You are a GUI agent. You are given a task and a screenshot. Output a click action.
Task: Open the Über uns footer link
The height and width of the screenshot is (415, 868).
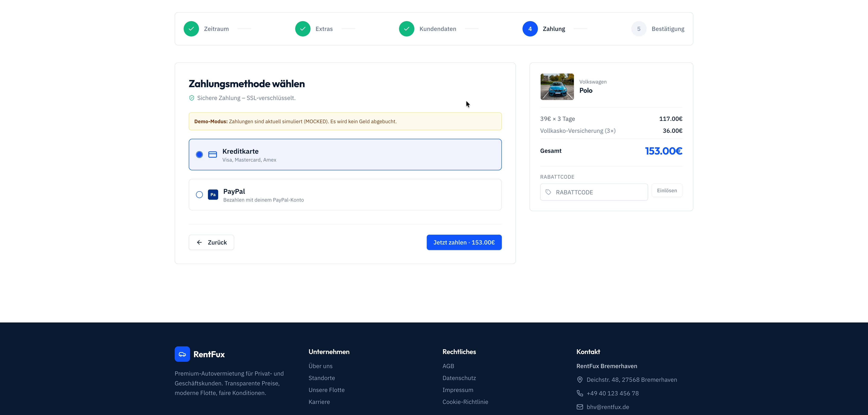click(321, 366)
